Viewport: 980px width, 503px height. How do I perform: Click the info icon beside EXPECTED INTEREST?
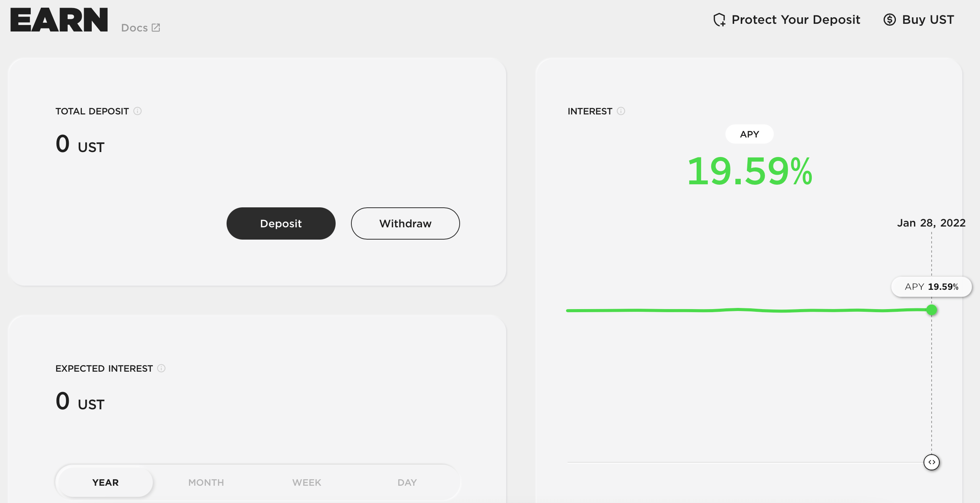[x=161, y=369]
